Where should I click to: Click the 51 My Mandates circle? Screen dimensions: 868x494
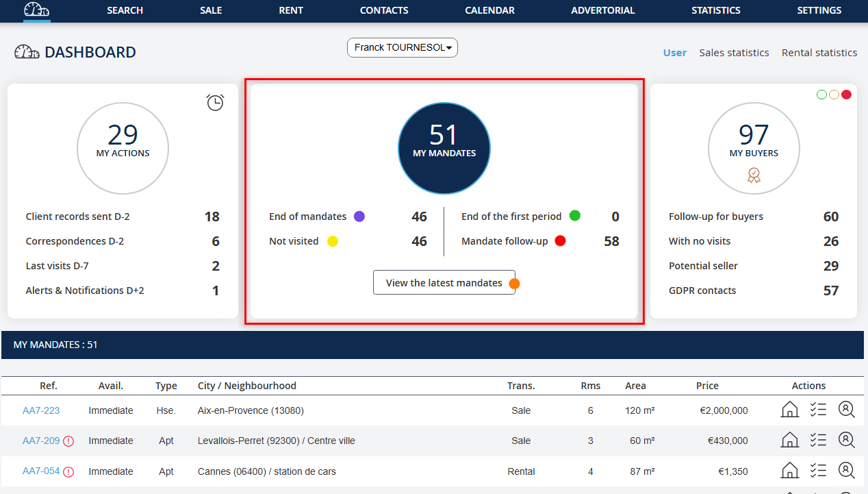tap(444, 149)
